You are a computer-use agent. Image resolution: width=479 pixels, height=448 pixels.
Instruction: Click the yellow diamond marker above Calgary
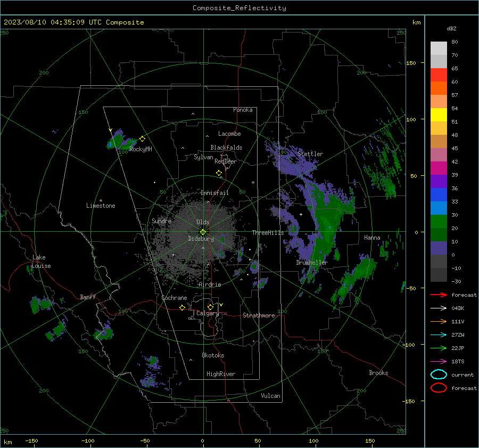(210, 307)
